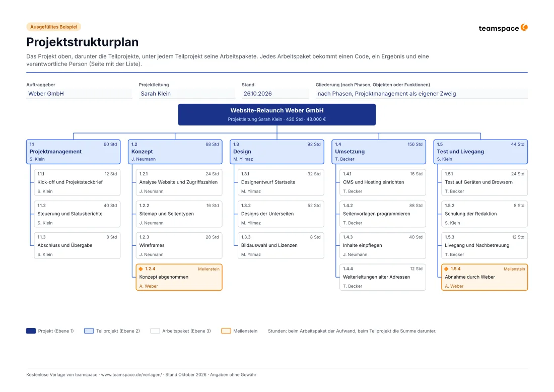Open work package Sitemap und Seitentypen
The width and height of the screenshot is (554, 392).
[x=179, y=214]
